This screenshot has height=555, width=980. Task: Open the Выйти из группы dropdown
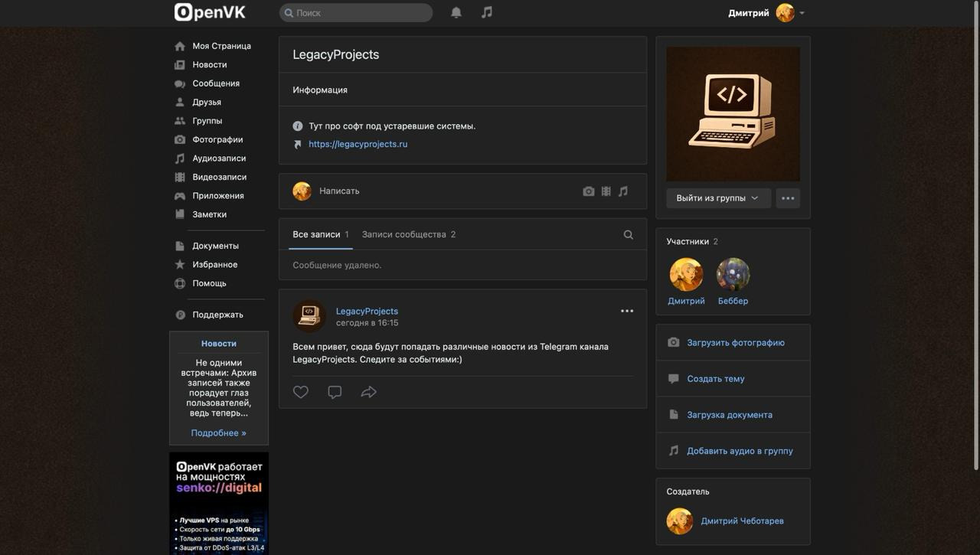point(718,198)
